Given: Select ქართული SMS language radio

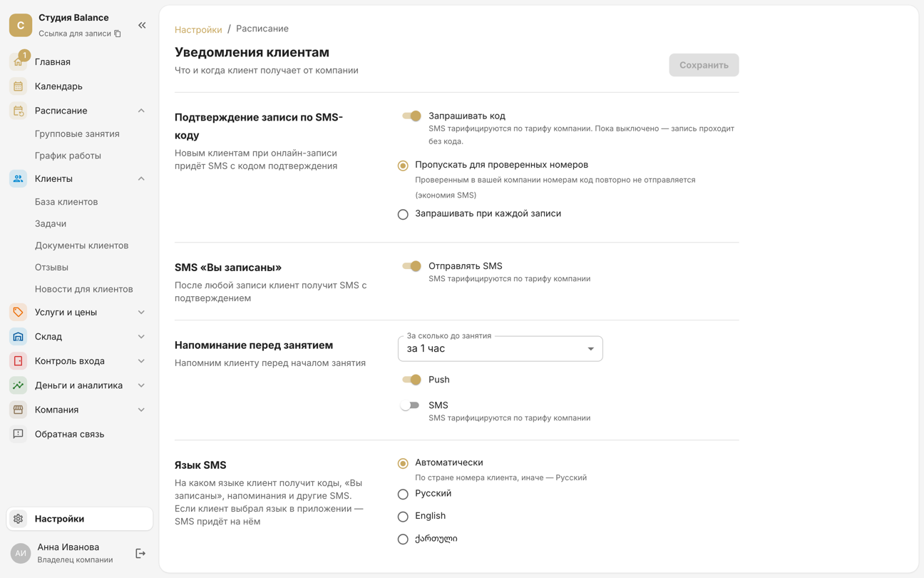Looking at the screenshot, I should tap(403, 539).
